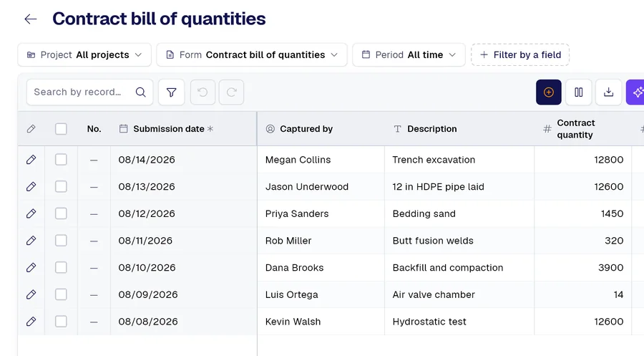The width and height of the screenshot is (644, 356).
Task: Edit the Trench excavation row
Action: 31,160
